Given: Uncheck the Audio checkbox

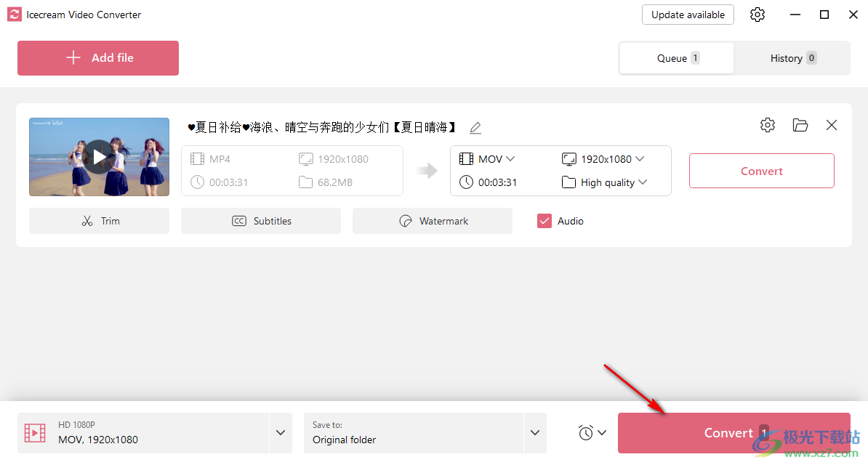Looking at the screenshot, I should [544, 221].
